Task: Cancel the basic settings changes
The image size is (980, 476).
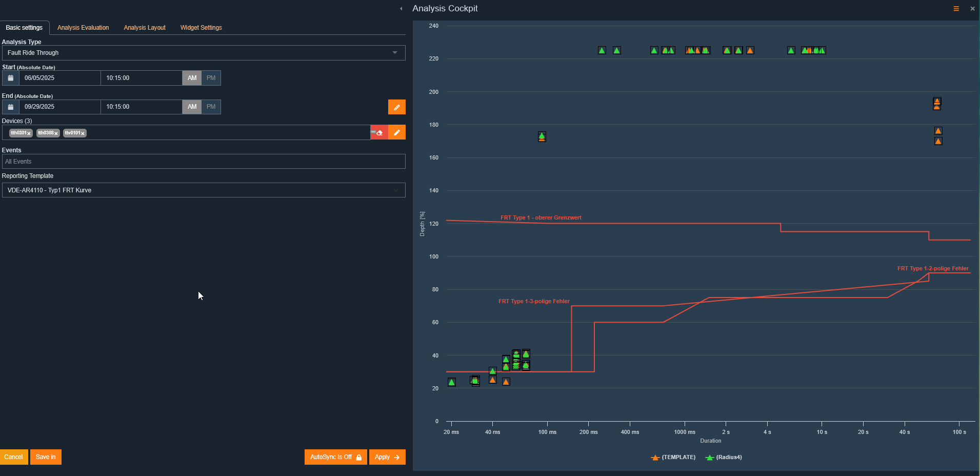Action: tap(13, 457)
